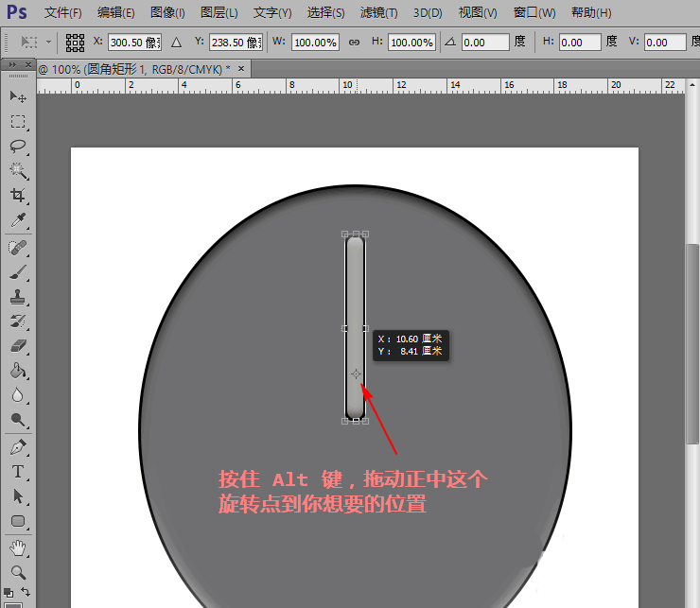Open the 文件(F) menu

[x=63, y=12]
